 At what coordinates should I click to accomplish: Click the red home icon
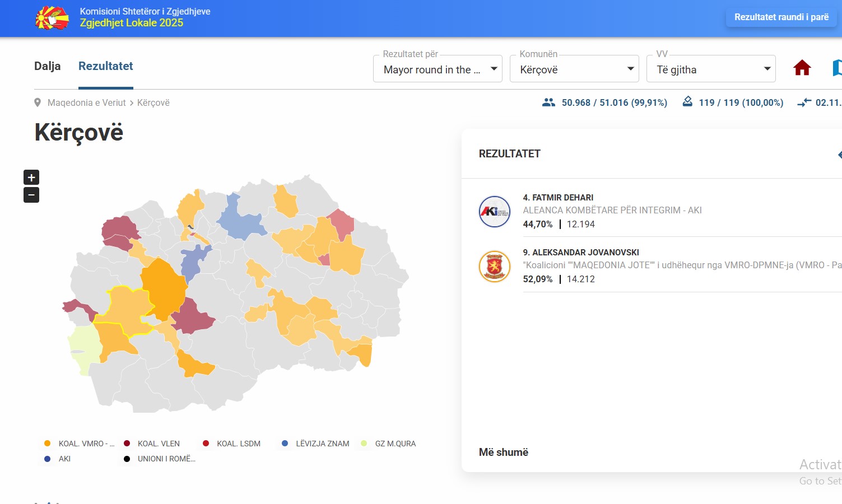tap(802, 68)
